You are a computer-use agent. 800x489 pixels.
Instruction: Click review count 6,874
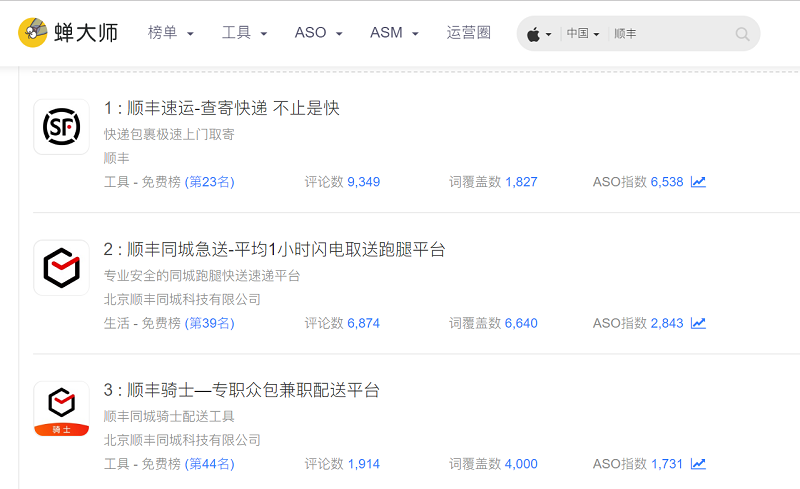point(364,323)
